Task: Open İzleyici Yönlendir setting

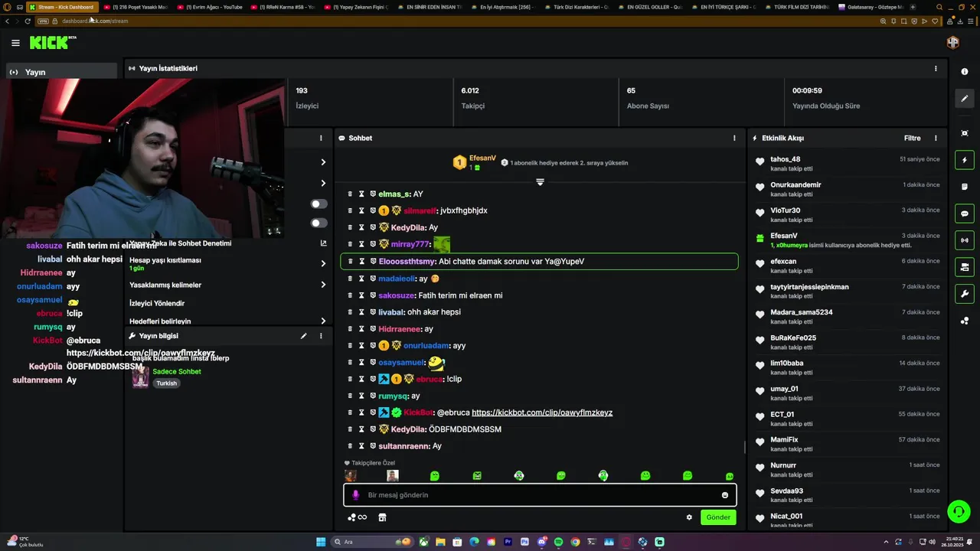Action: point(157,303)
